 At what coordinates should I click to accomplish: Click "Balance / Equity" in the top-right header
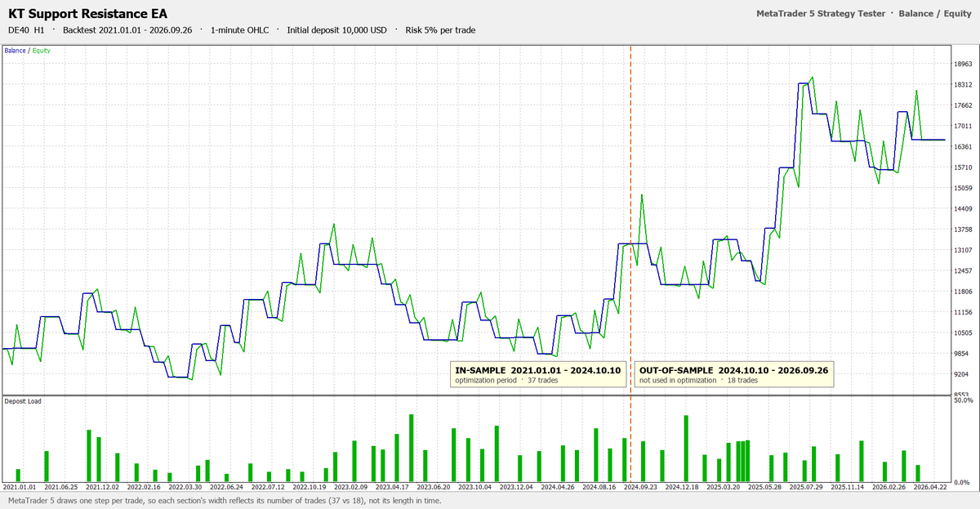[x=937, y=13]
